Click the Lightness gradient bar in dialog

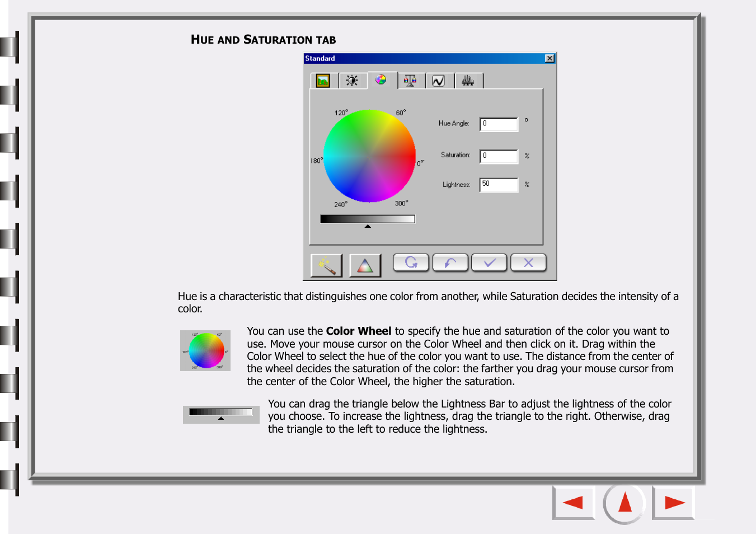[x=368, y=219]
